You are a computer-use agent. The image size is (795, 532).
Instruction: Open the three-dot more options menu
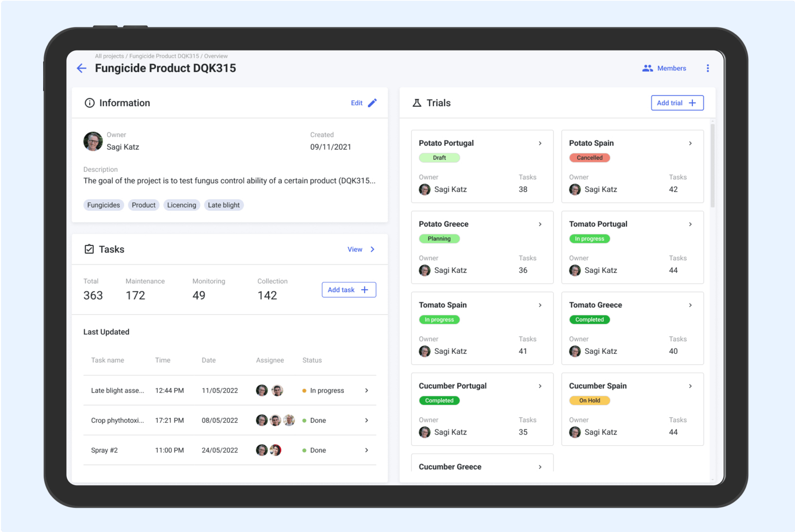click(x=708, y=68)
